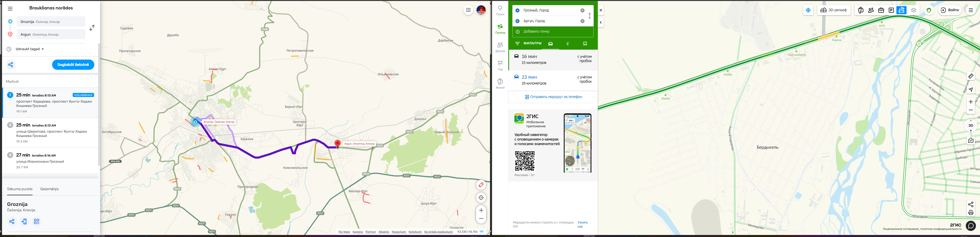Clear the Аргун, Город destination field
The height and width of the screenshot is (237, 980).
582,21
